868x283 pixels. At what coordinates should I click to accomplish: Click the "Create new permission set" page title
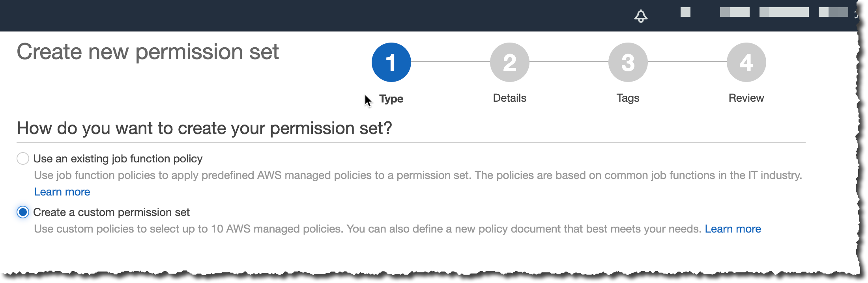pyautogui.click(x=148, y=52)
